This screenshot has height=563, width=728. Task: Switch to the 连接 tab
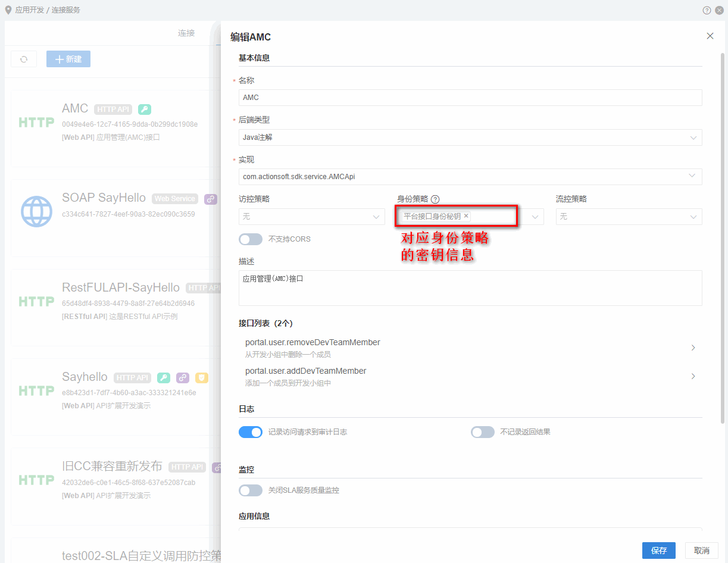pos(186,33)
